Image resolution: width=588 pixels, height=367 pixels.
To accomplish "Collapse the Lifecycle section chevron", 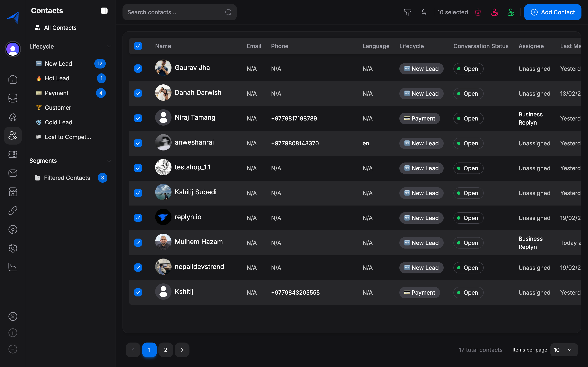I will (109, 46).
